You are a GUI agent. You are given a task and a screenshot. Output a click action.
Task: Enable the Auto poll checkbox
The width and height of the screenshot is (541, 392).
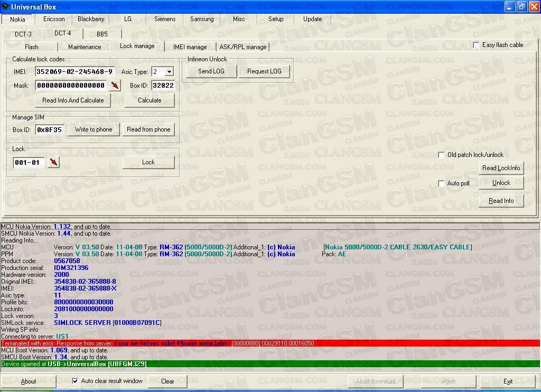pos(441,183)
